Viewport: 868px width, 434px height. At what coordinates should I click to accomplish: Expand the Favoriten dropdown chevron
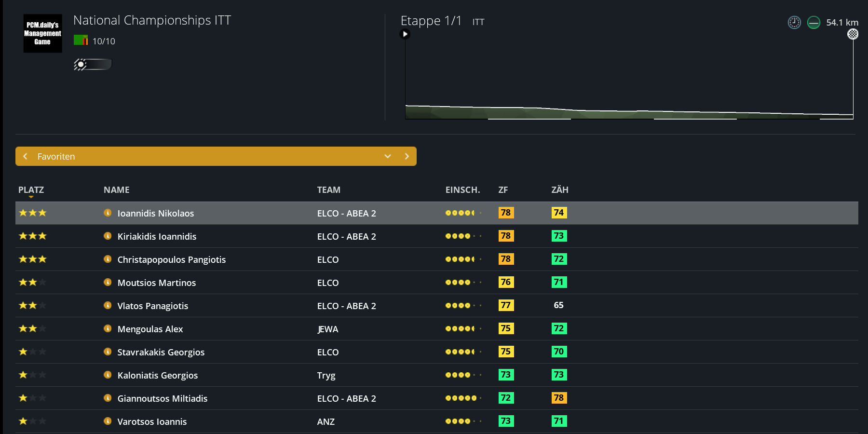(x=388, y=156)
